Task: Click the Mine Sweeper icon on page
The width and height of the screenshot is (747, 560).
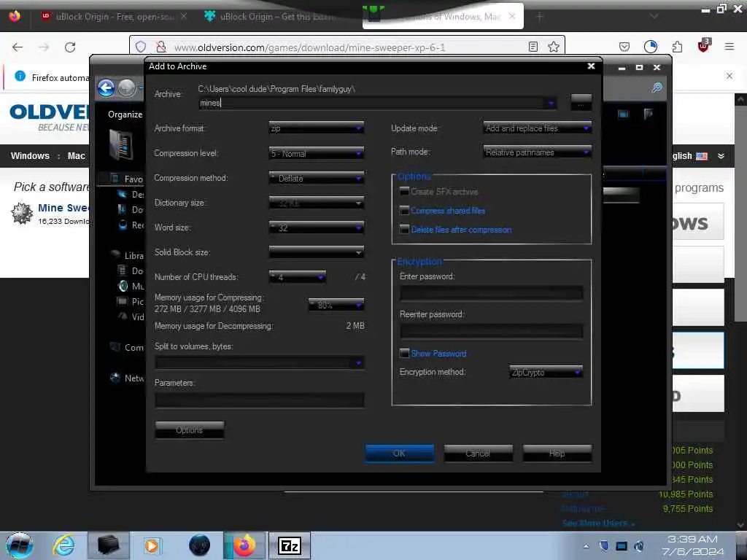Action: pyautogui.click(x=22, y=213)
